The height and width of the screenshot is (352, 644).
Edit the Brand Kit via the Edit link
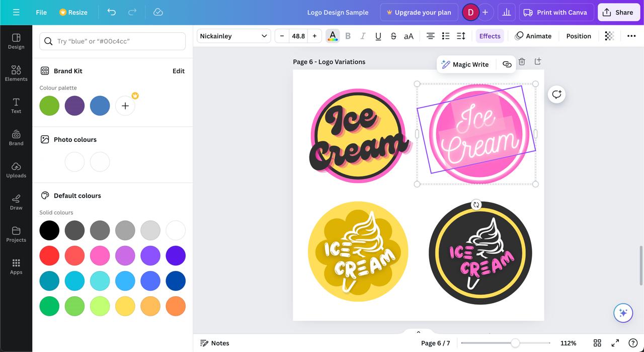179,71
